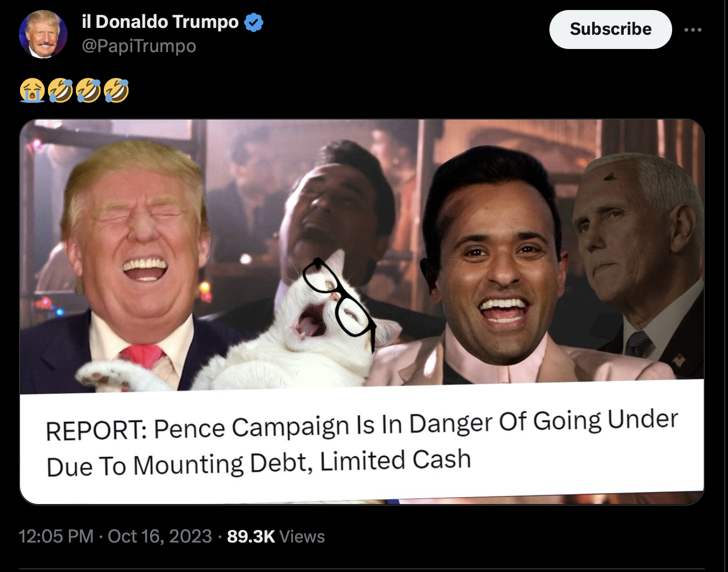Click the loudly crying face emoji
This screenshot has width=728, height=572.
(32, 91)
